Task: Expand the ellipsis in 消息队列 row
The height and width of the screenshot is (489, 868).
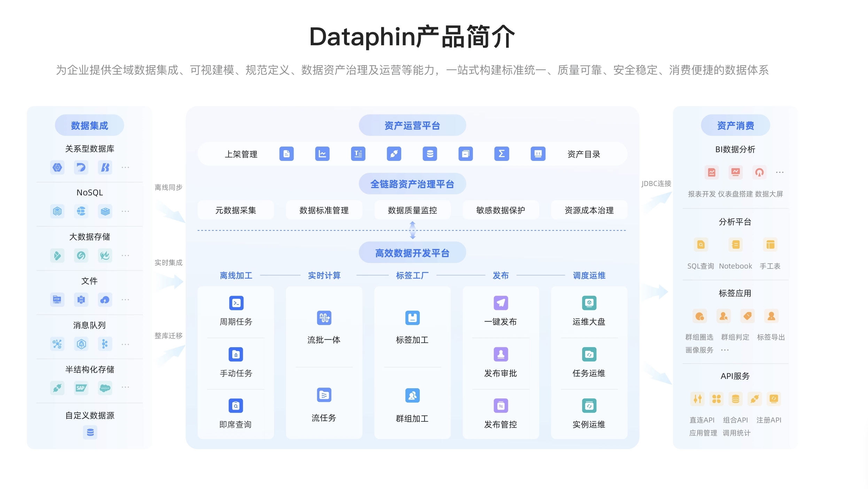Action: 125,344
